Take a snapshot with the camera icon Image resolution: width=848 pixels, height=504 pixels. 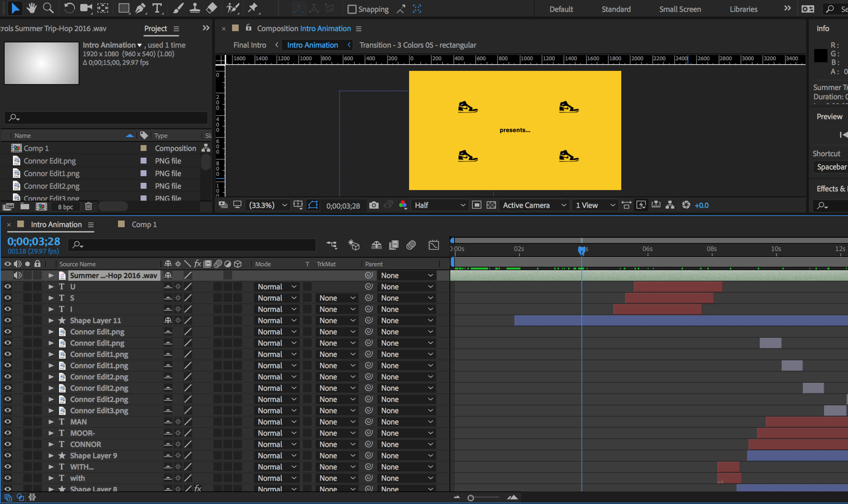374,205
